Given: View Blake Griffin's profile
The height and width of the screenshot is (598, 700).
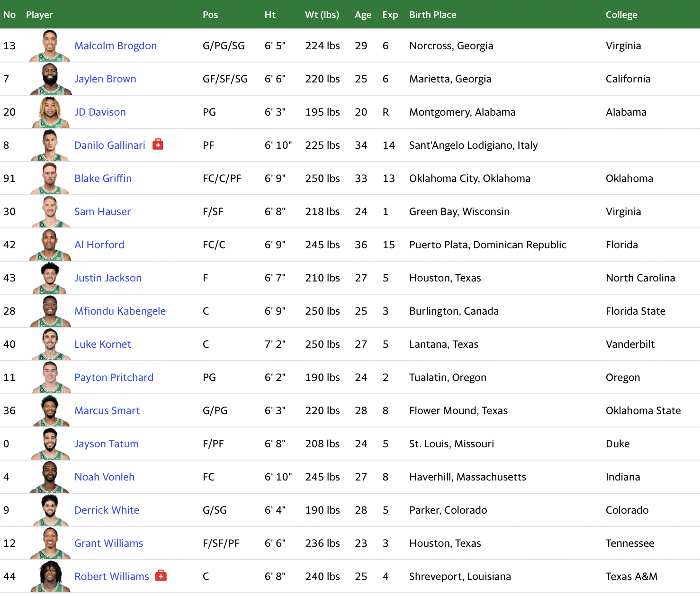Looking at the screenshot, I should [x=103, y=179].
